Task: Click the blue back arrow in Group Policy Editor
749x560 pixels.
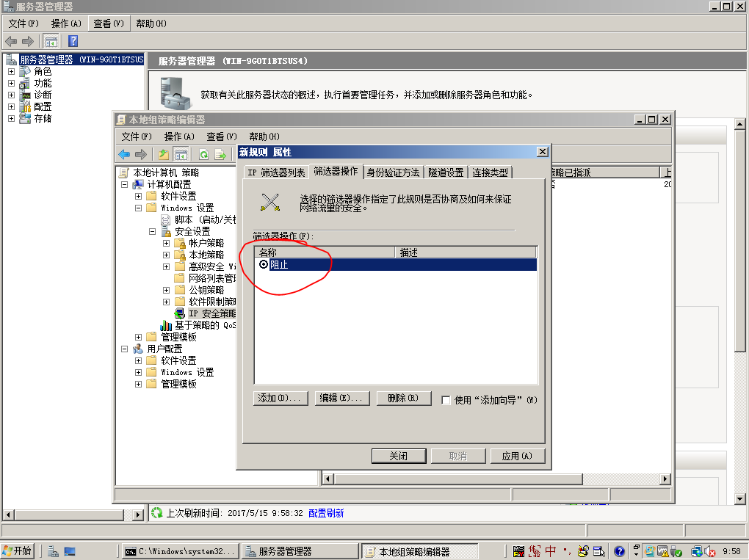Action: pyautogui.click(x=124, y=154)
